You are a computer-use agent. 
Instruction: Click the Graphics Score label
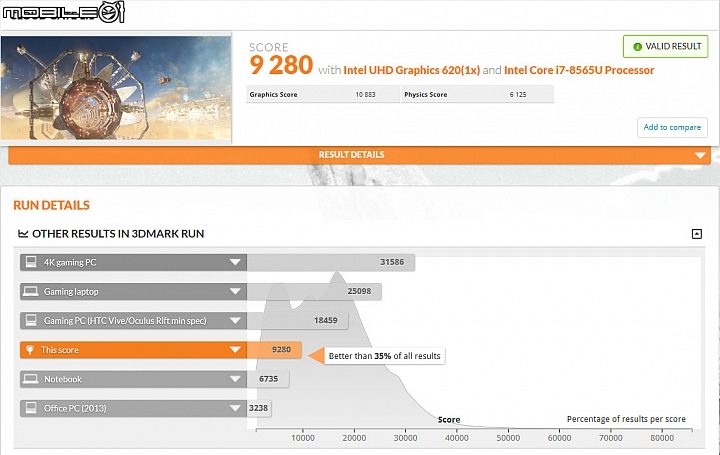coord(273,95)
